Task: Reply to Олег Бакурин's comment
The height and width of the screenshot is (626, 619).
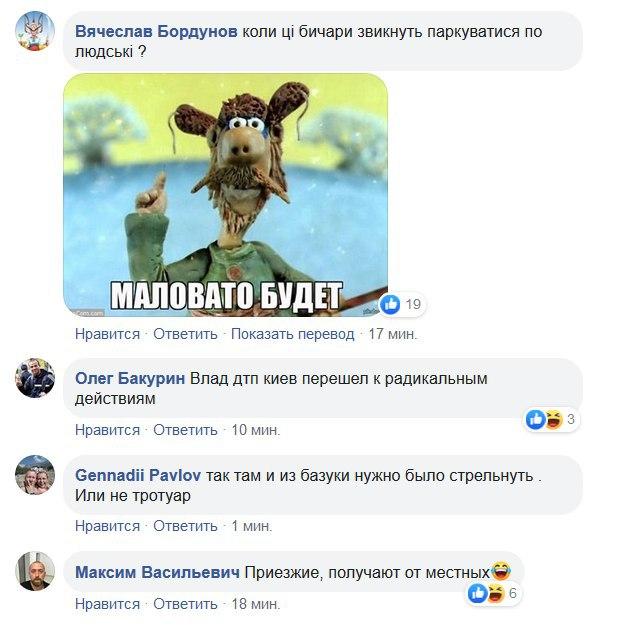Action: [x=185, y=430]
